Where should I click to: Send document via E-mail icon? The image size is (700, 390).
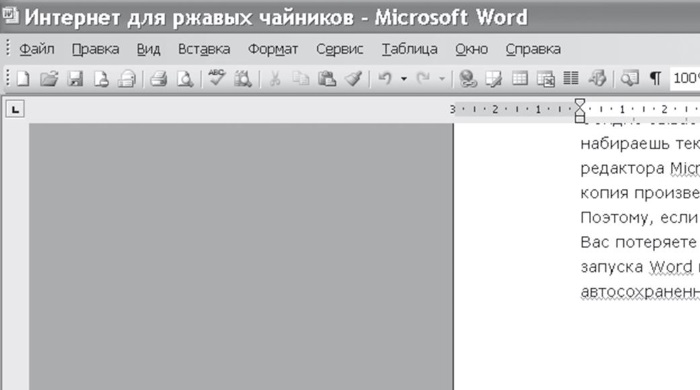point(127,79)
